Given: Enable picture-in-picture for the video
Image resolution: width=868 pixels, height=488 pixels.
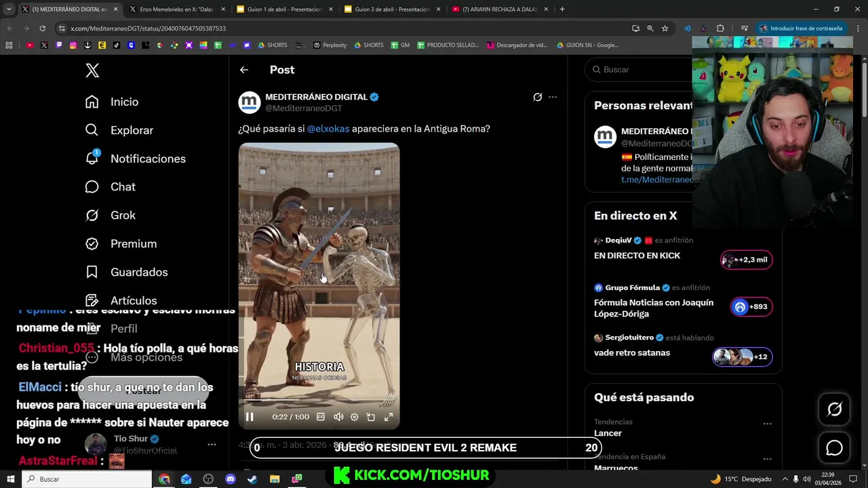Looking at the screenshot, I should tap(371, 417).
